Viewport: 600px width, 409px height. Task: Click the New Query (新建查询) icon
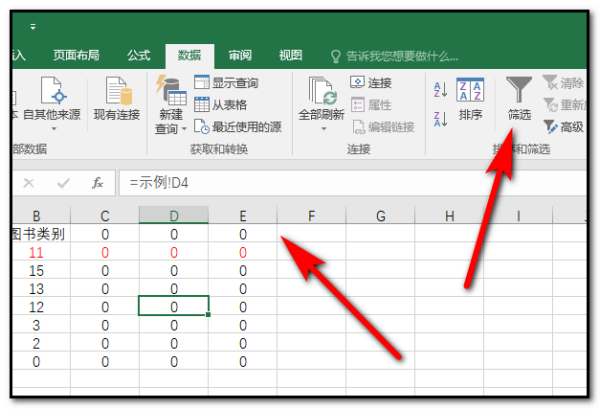171,90
